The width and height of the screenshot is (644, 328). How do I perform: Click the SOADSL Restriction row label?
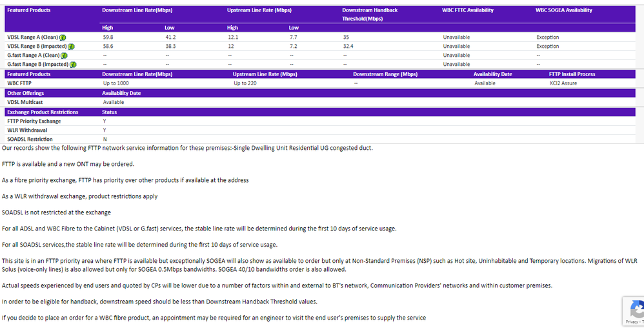coord(30,139)
